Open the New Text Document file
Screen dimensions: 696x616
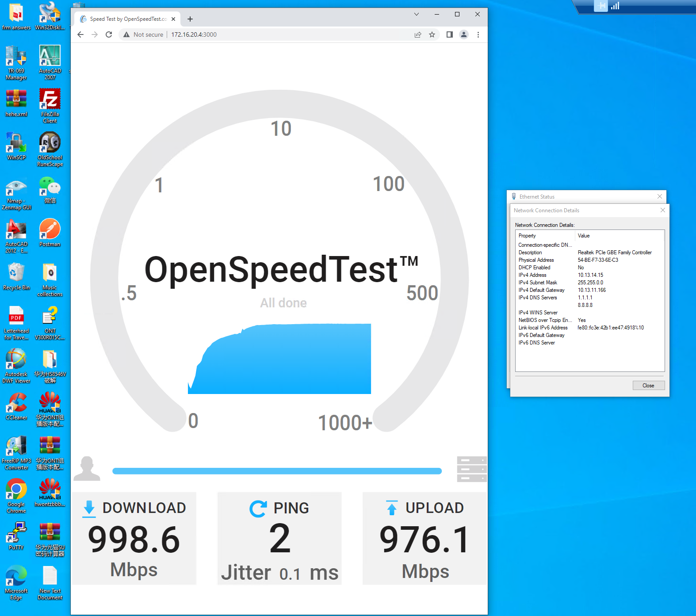pos(50,583)
